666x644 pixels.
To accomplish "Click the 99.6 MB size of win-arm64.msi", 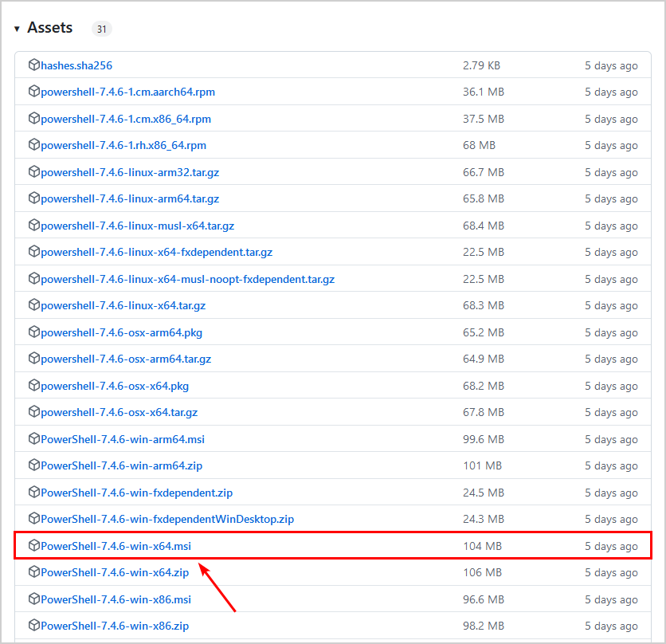I will coord(484,439).
